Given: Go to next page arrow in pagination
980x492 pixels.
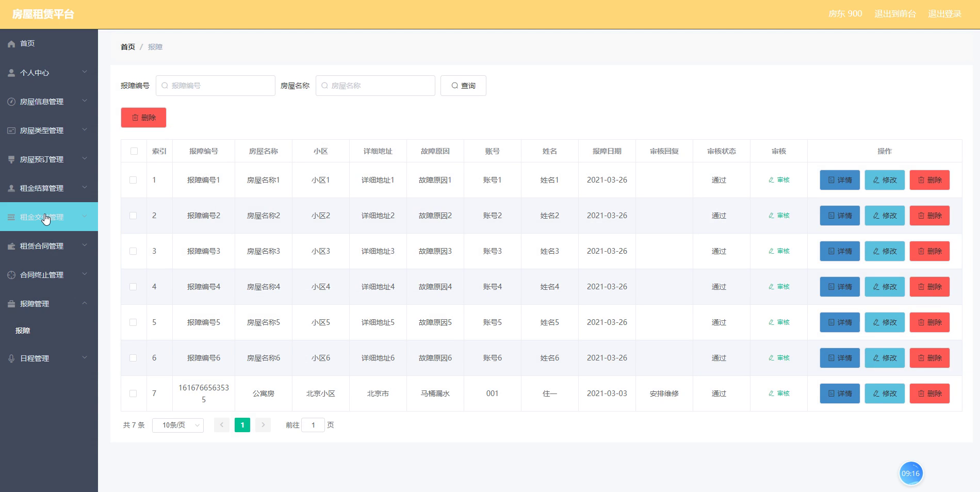Looking at the screenshot, I should [x=263, y=425].
